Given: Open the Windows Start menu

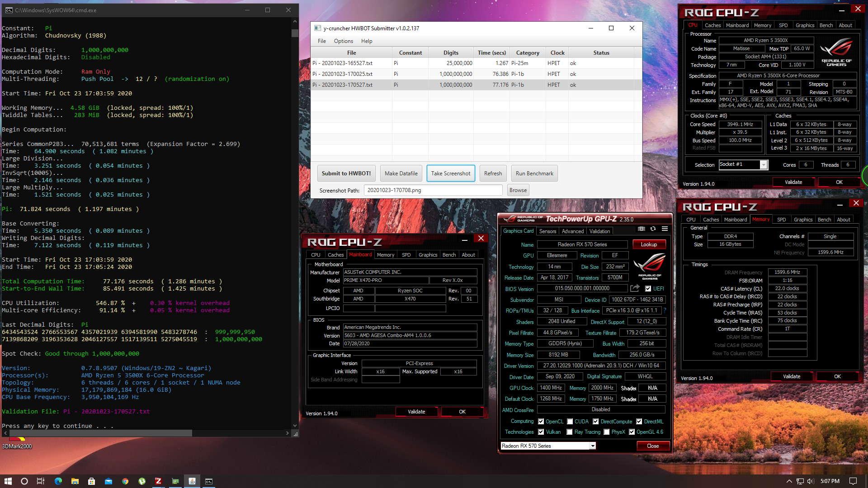Looking at the screenshot, I should pos(8,481).
